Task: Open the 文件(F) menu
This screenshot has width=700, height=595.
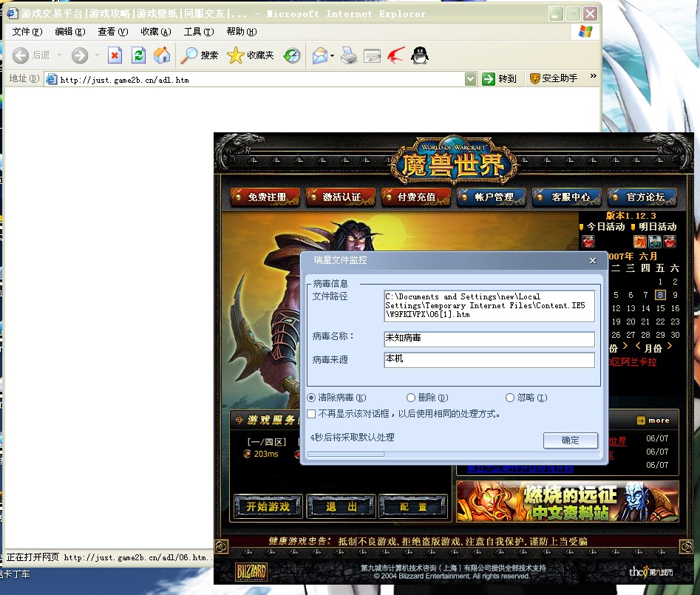Action: [x=27, y=32]
